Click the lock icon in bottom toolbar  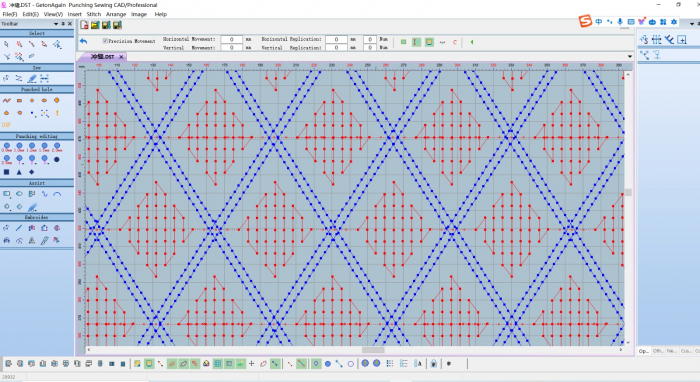[433, 364]
